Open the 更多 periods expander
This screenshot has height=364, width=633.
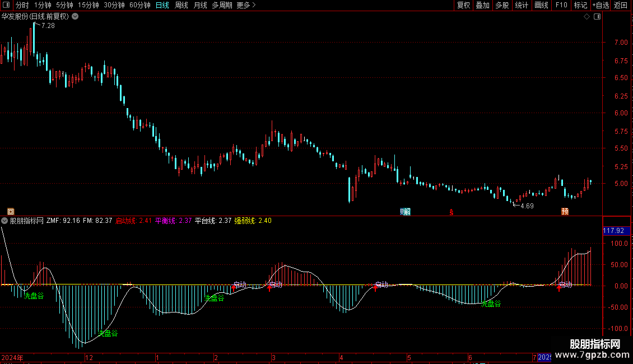pyautogui.click(x=246, y=5)
